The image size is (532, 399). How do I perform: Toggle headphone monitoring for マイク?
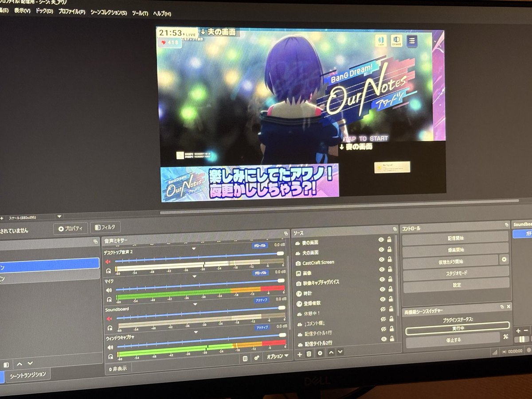(109, 298)
